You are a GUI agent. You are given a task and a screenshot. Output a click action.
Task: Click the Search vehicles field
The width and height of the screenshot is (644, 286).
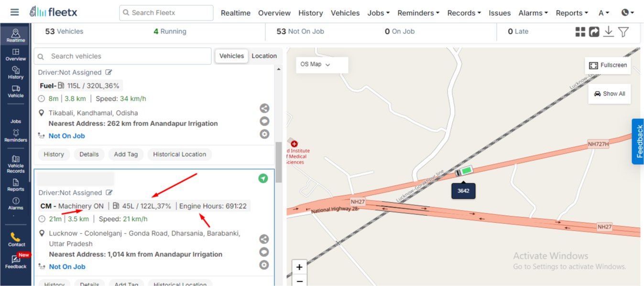coord(122,56)
